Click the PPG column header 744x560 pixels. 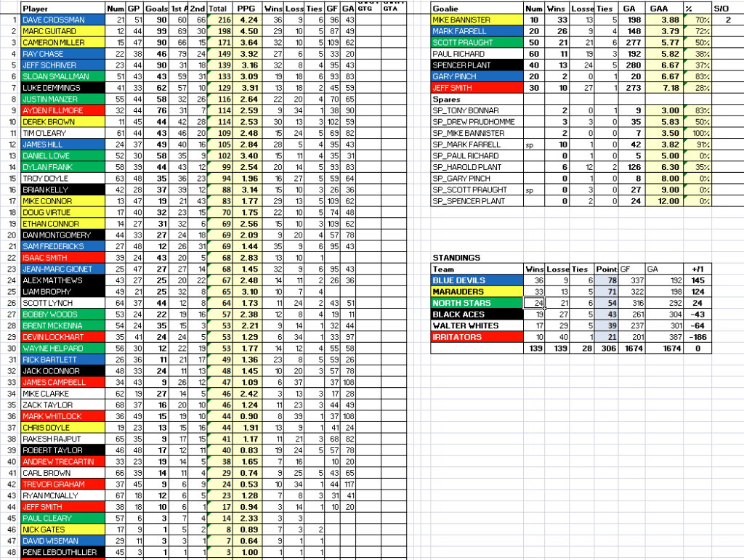[247, 9]
